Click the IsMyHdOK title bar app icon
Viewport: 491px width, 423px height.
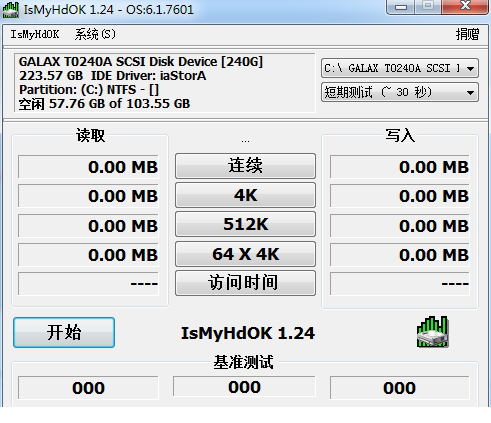pyautogui.click(x=11, y=10)
